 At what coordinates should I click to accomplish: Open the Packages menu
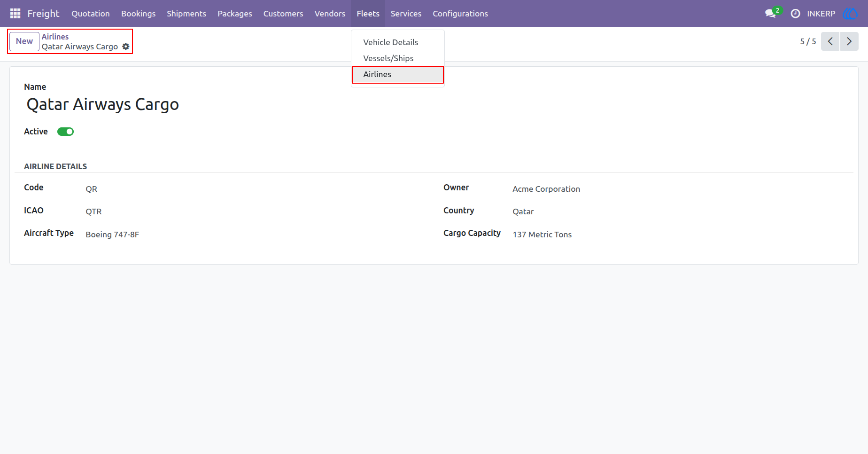pos(235,14)
